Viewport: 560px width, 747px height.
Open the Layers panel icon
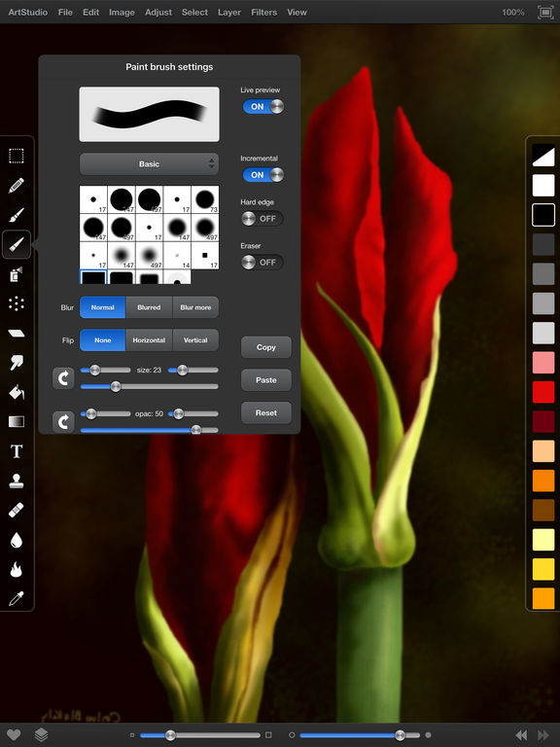point(41,734)
